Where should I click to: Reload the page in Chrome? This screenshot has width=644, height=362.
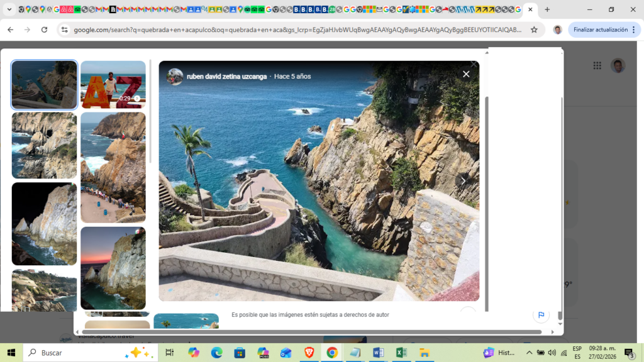click(x=44, y=30)
